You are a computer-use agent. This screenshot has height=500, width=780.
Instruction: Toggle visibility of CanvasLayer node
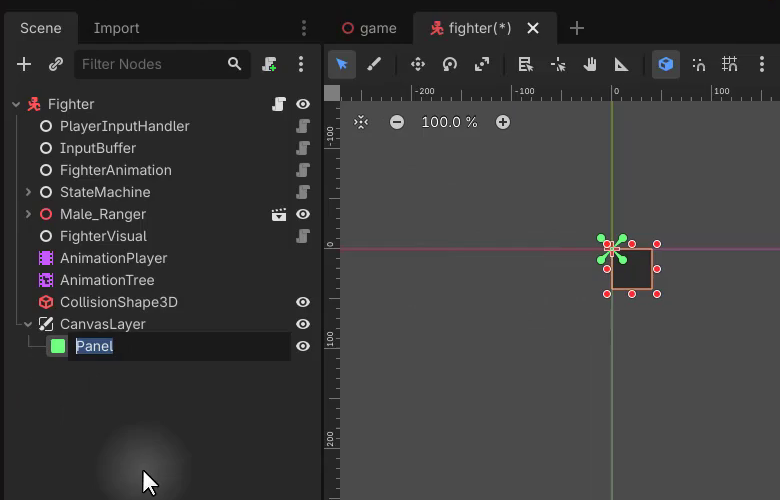(303, 324)
